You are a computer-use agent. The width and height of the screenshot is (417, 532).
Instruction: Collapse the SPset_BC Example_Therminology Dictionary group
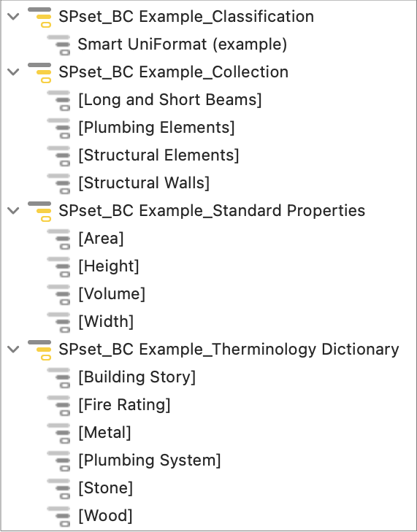13,349
